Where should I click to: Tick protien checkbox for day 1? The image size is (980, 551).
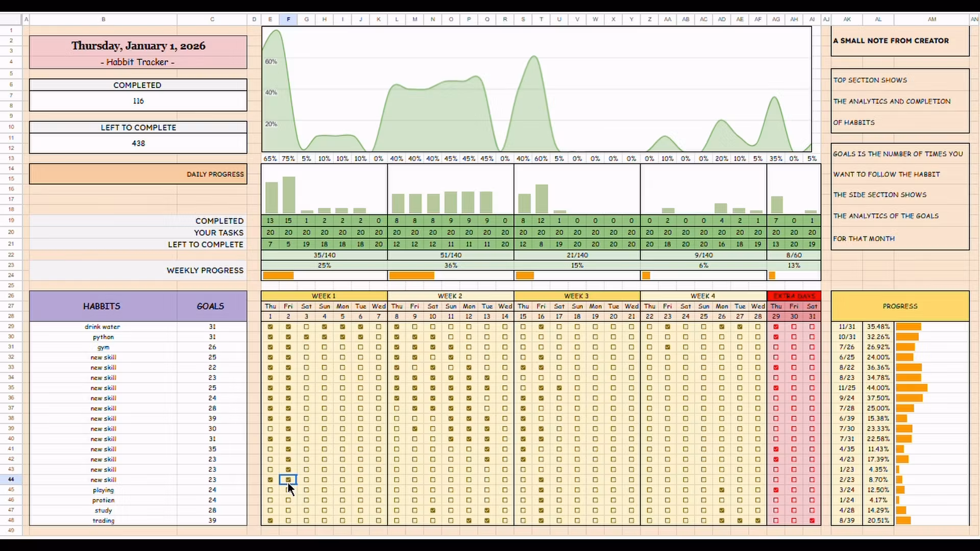tap(270, 500)
